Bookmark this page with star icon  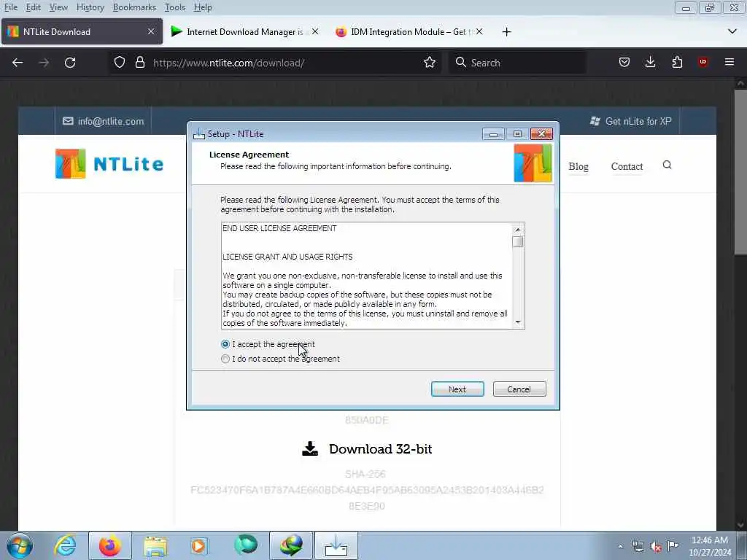point(429,63)
